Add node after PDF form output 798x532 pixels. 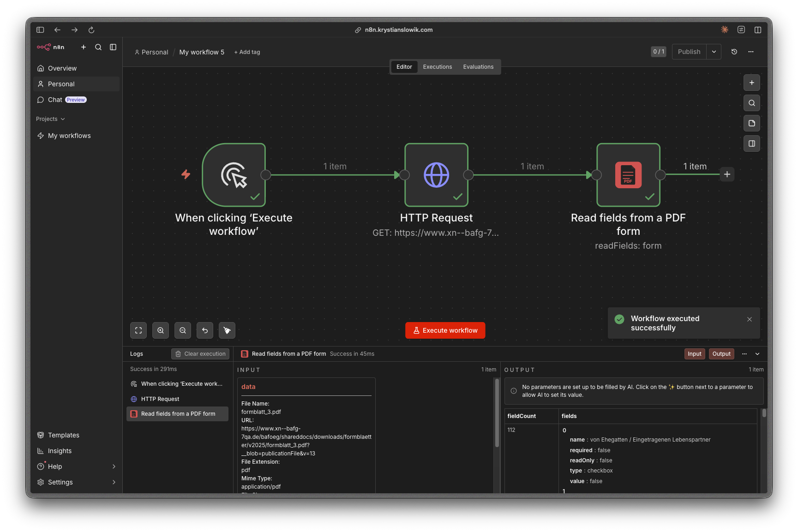[727, 174]
